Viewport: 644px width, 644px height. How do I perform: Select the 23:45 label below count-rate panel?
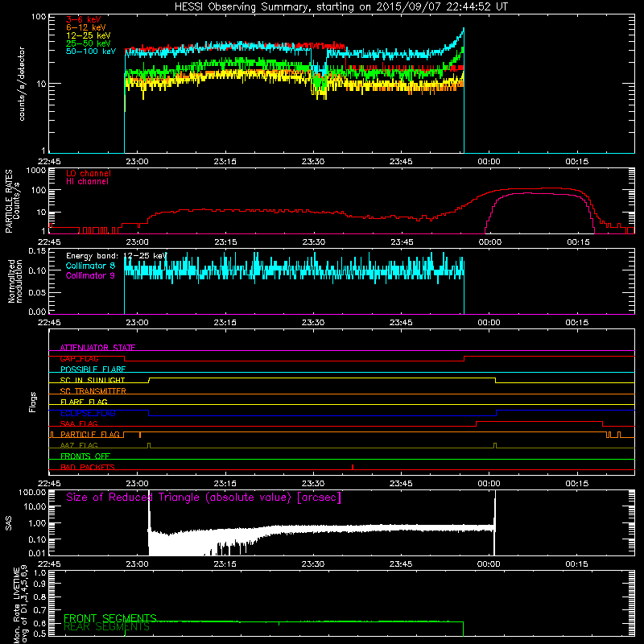401,162
